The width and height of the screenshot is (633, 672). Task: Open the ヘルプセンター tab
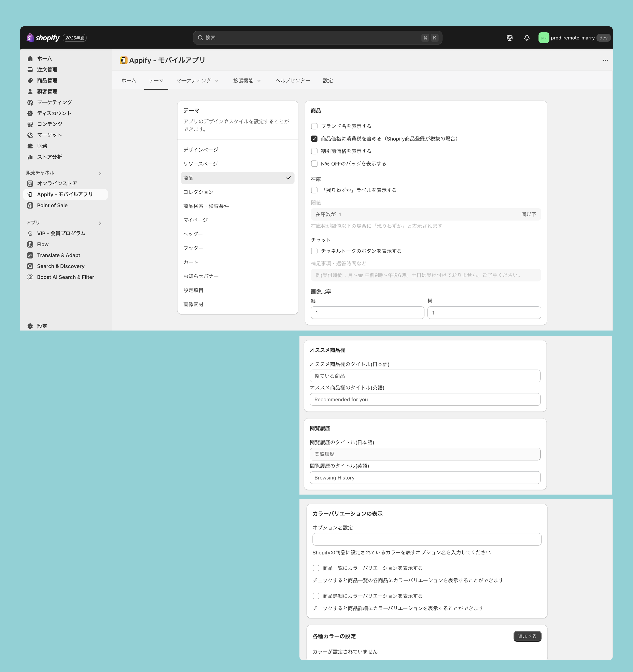(293, 81)
